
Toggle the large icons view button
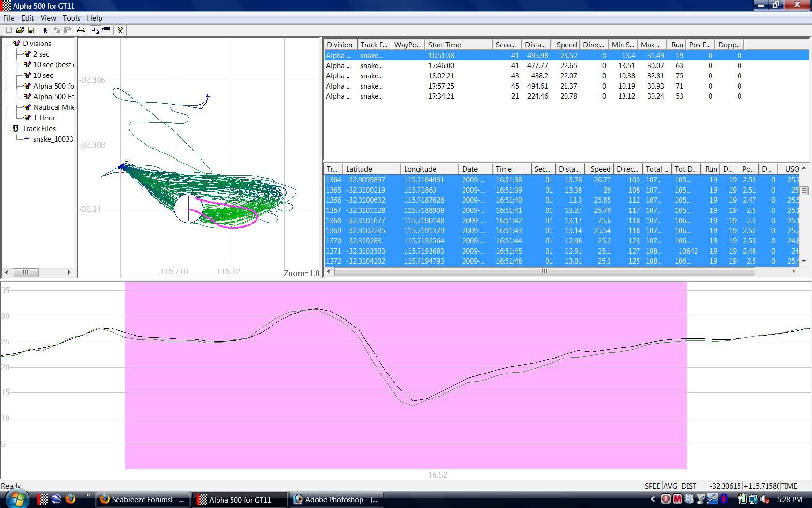[95, 30]
